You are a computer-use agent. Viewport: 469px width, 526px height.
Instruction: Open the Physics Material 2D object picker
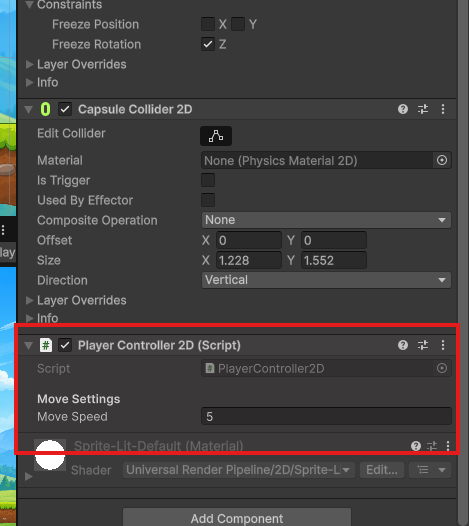tap(442, 160)
